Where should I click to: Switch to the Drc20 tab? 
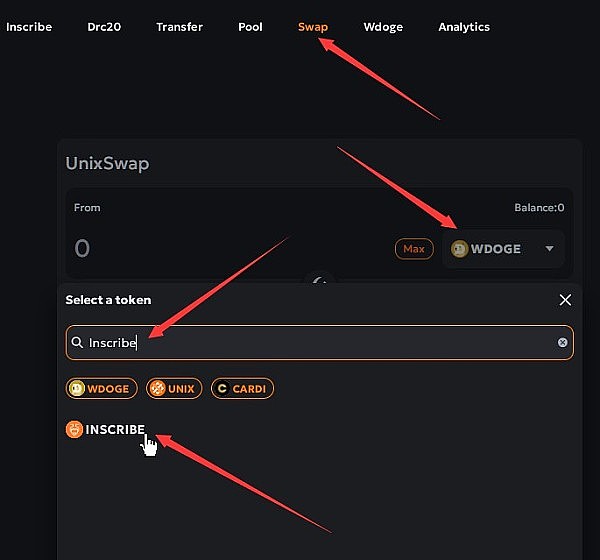(104, 27)
